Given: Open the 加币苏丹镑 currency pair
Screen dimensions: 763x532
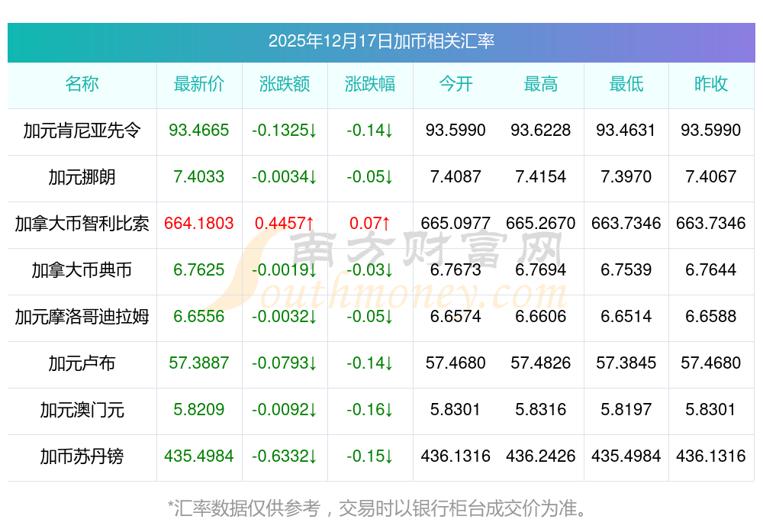Looking at the screenshot, I should pyautogui.click(x=82, y=456).
